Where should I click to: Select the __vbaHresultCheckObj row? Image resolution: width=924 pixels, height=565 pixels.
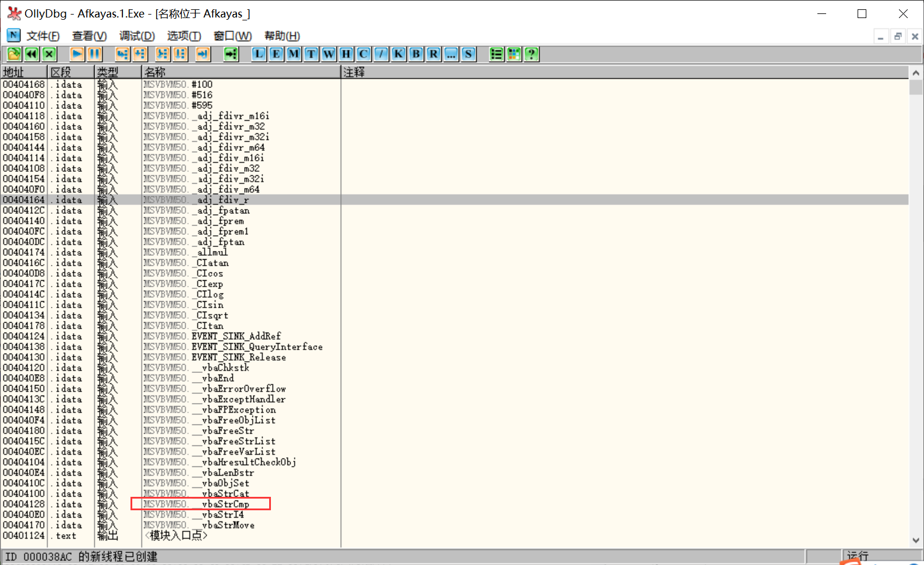454,462
